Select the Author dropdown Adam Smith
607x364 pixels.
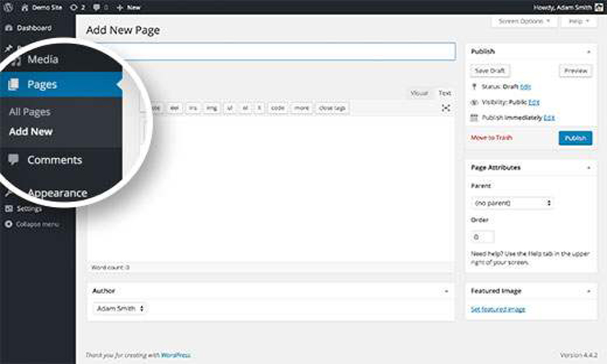point(120,309)
